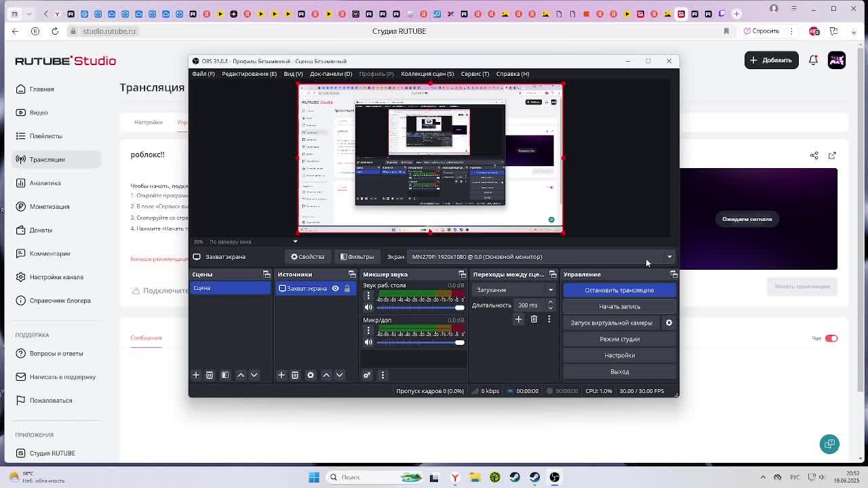Adjust Звук раб. стола volume slider
The height and width of the screenshot is (488, 868).
pos(420,308)
